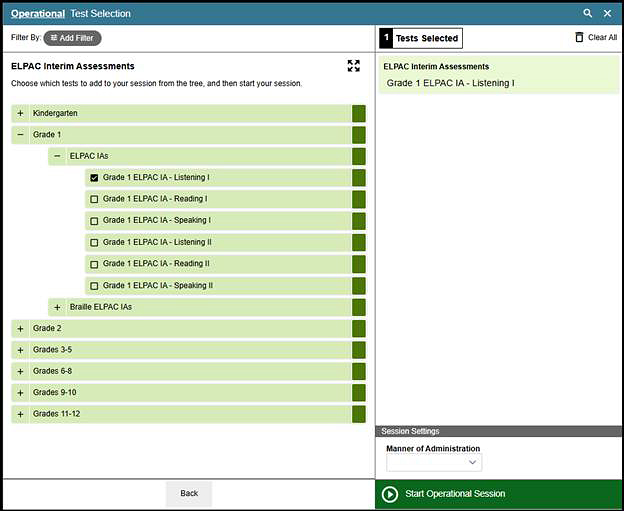Screen dimensions: 624x511
Task: Click the Back button
Action: click(x=189, y=493)
